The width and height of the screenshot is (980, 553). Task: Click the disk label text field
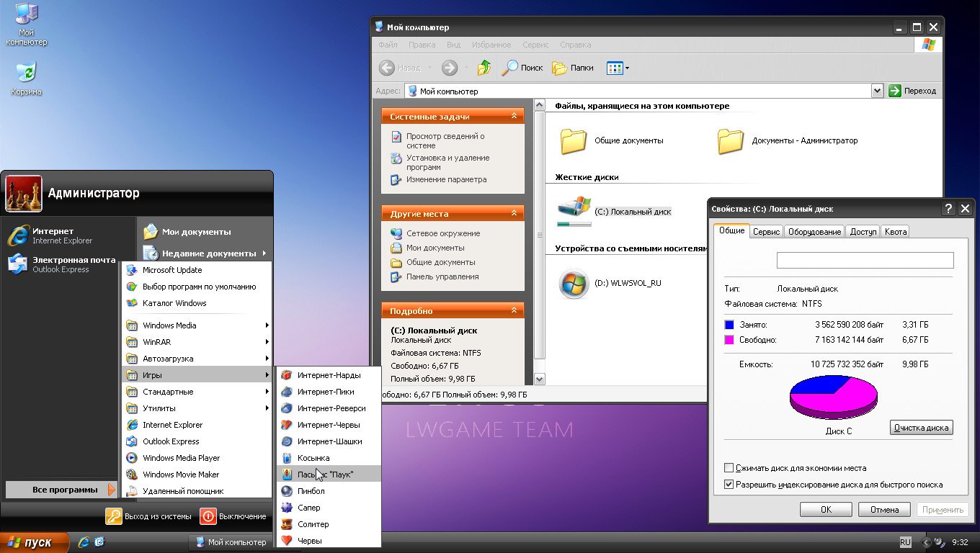click(x=865, y=261)
